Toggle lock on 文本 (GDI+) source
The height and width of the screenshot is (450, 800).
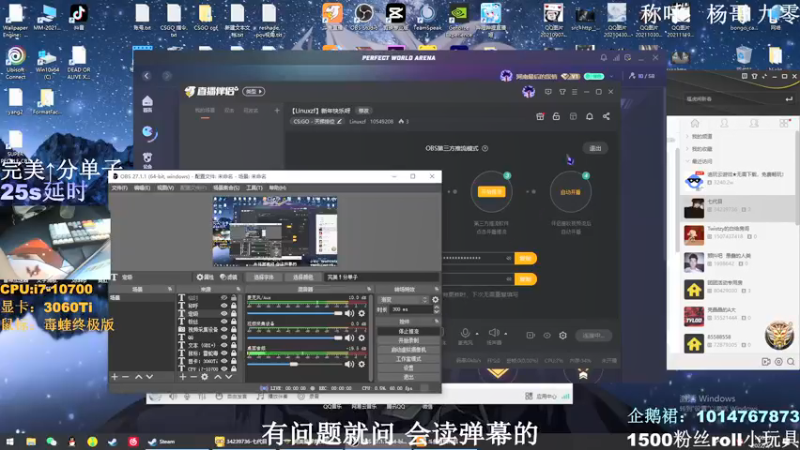[234, 345]
